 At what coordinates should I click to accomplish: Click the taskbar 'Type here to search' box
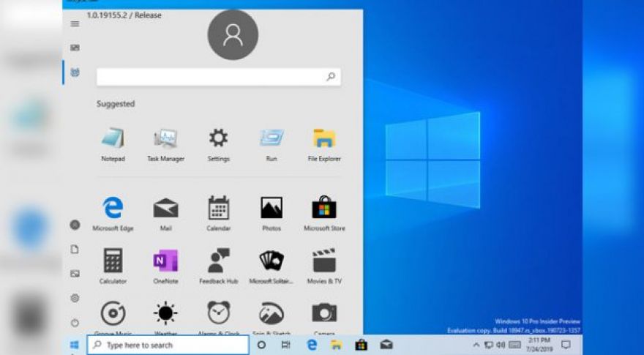(x=168, y=345)
